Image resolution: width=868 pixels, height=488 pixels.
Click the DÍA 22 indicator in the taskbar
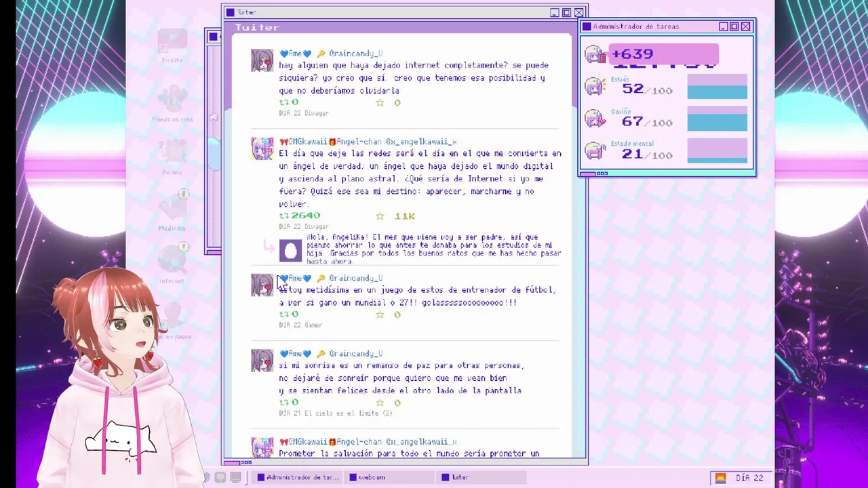(x=749, y=478)
